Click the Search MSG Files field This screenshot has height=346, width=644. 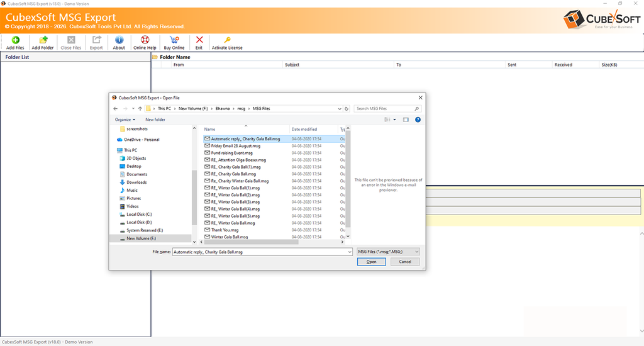[387, 108]
